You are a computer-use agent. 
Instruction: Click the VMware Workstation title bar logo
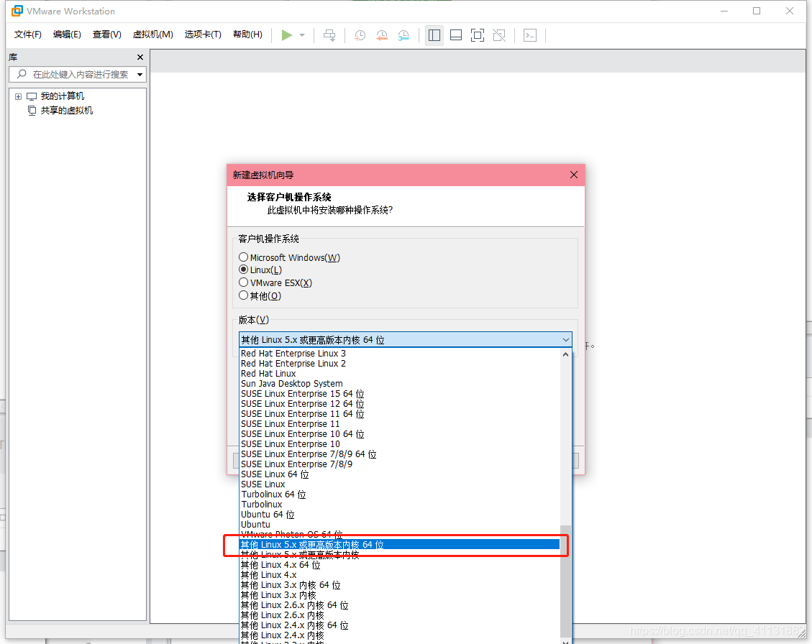click(17, 11)
